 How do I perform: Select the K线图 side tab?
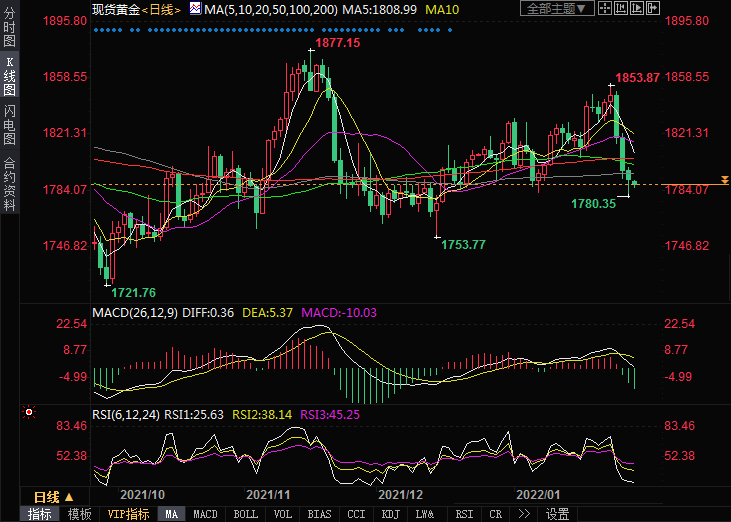tap(9, 77)
